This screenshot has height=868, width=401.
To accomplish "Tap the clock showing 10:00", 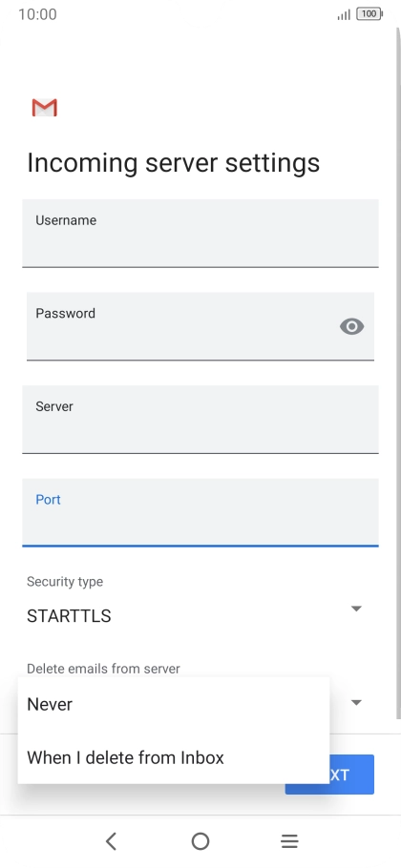I will pyautogui.click(x=37, y=14).
